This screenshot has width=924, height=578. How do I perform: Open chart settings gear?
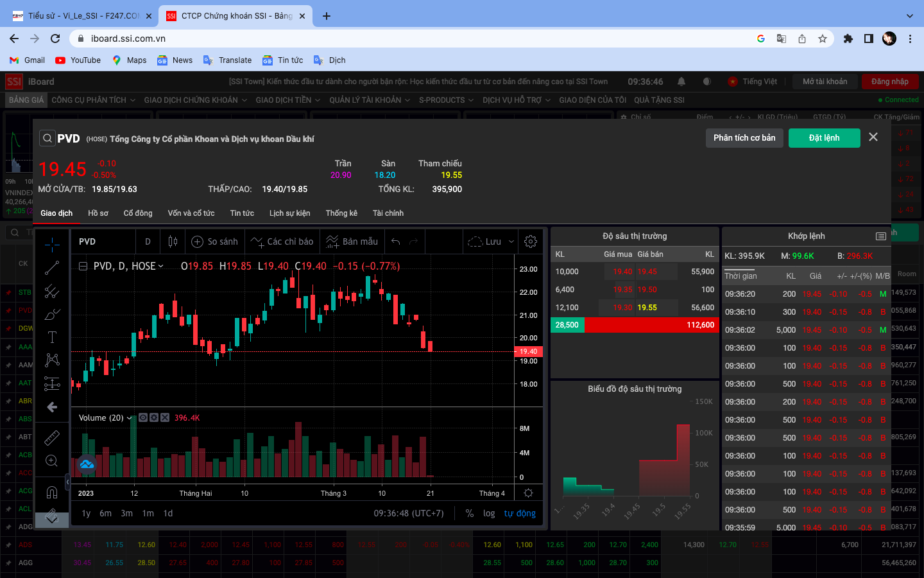tap(530, 241)
